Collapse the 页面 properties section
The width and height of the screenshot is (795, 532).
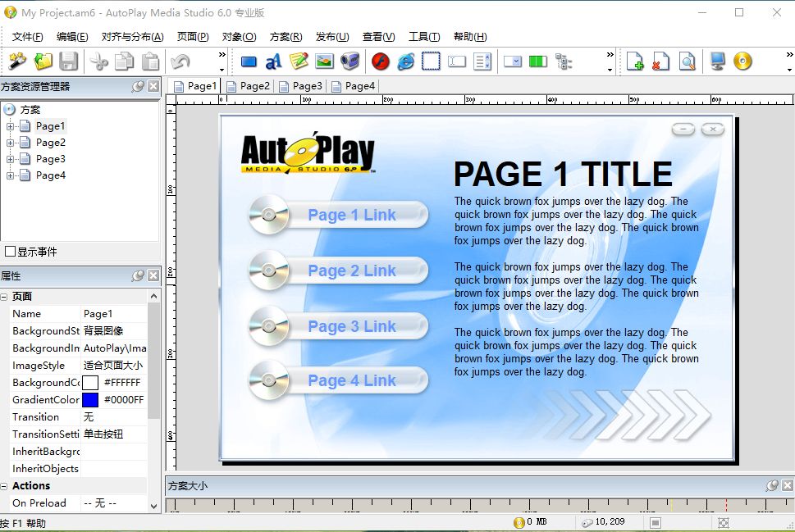point(4,297)
